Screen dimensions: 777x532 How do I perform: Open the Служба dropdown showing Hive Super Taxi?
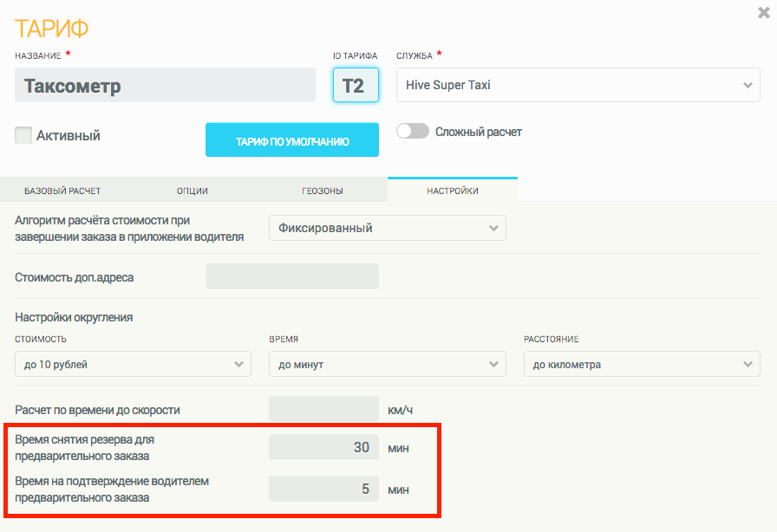coord(578,85)
